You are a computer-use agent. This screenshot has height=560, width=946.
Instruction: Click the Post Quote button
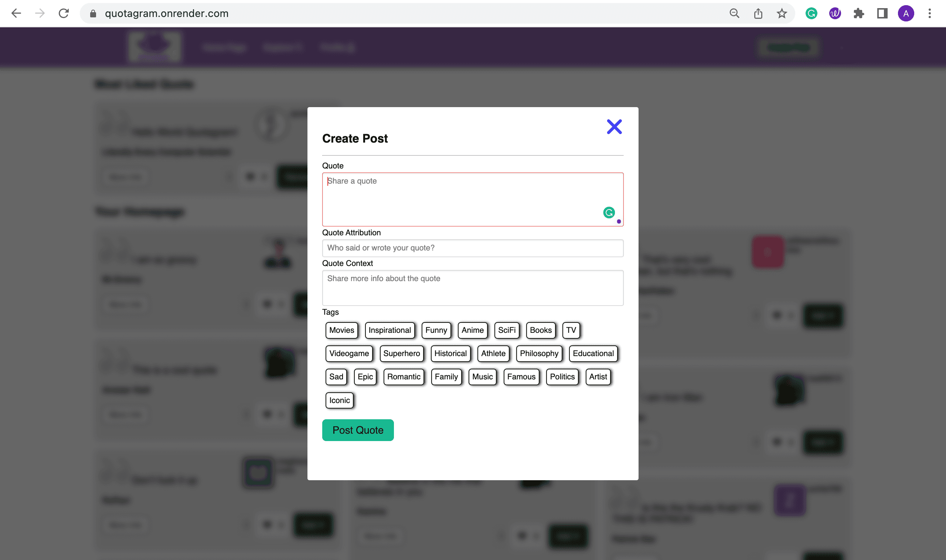pyautogui.click(x=357, y=430)
